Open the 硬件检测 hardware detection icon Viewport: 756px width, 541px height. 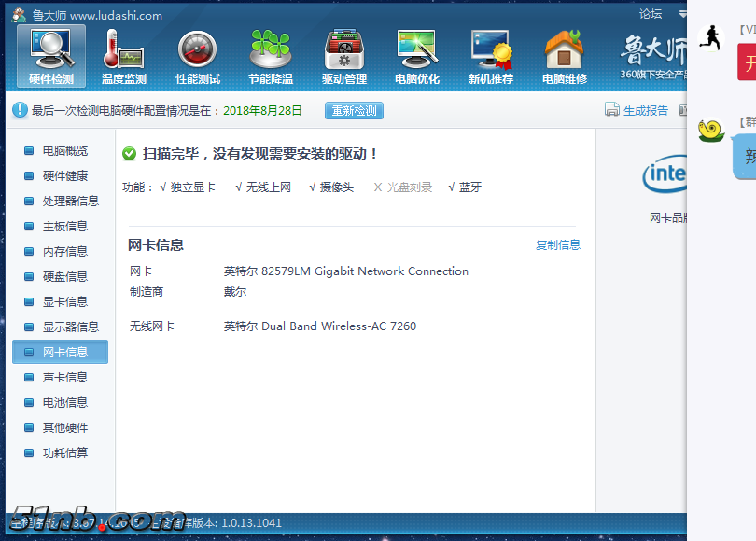[51, 56]
